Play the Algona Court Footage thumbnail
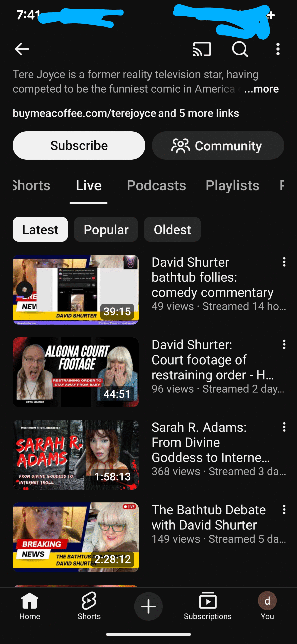This screenshot has width=297, height=644. point(76,372)
